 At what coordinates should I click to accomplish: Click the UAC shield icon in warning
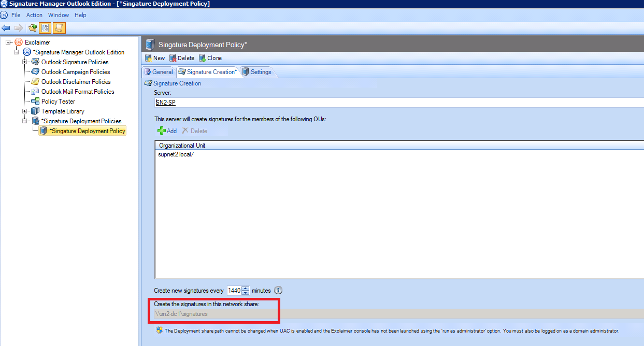[x=159, y=330]
